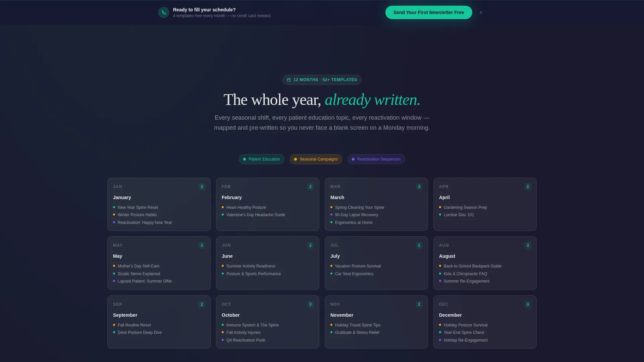Select the Lumbar Disc 101 template
644x362 pixels.
(x=459, y=215)
